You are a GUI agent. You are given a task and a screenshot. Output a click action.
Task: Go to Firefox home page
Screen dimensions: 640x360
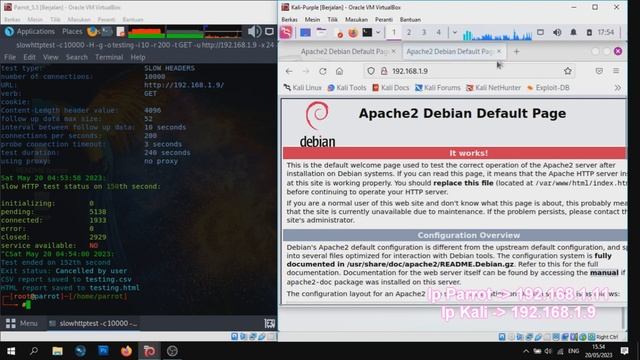tap(339, 71)
